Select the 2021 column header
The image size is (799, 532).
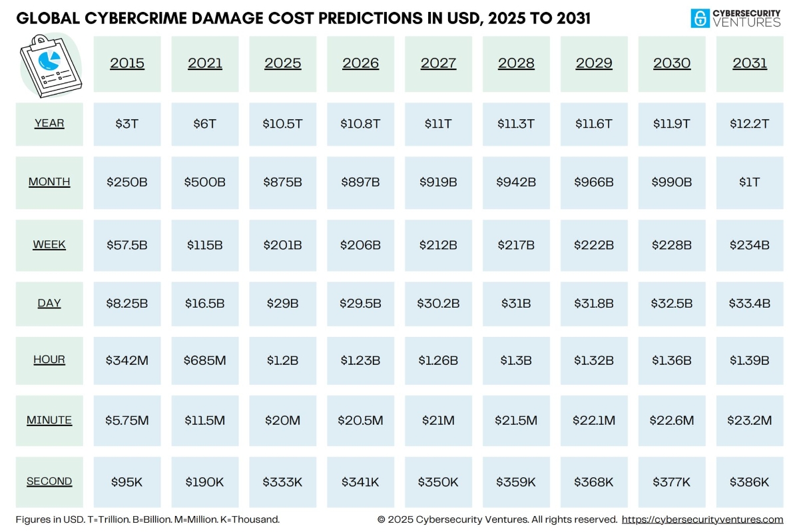pyautogui.click(x=205, y=64)
